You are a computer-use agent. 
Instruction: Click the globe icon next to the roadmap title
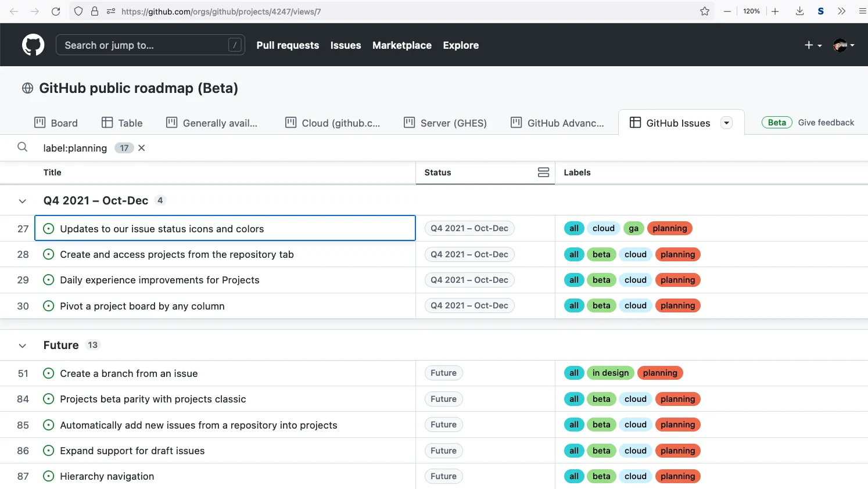pos(27,88)
